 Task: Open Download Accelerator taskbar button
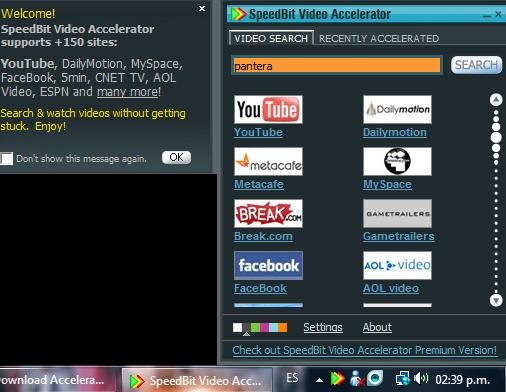(57, 380)
